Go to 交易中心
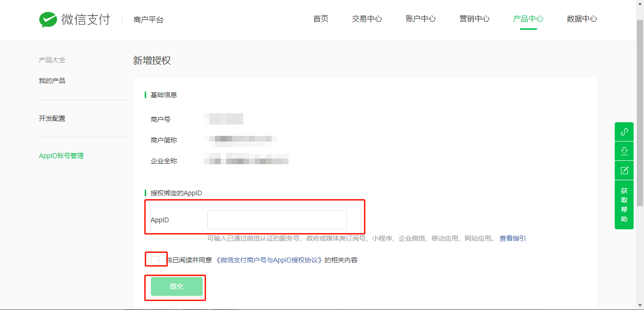Screen dimensions: 644x310 coord(367,19)
